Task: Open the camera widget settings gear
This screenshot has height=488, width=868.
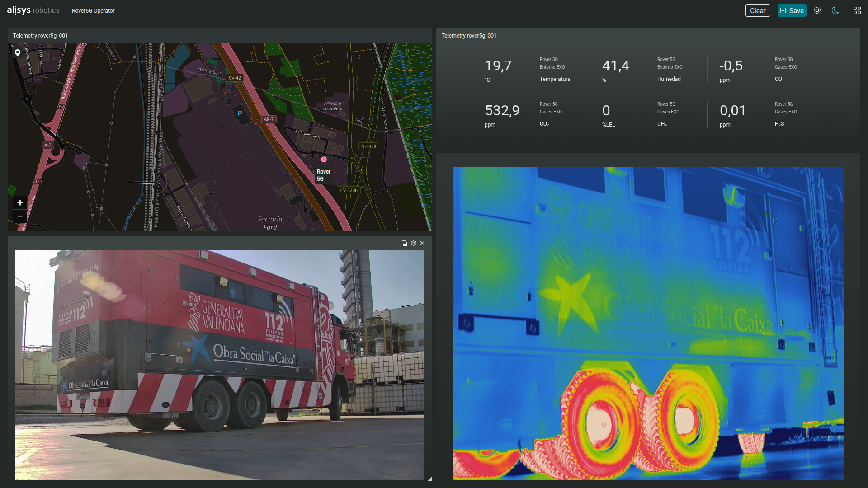Action: point(414,243)
